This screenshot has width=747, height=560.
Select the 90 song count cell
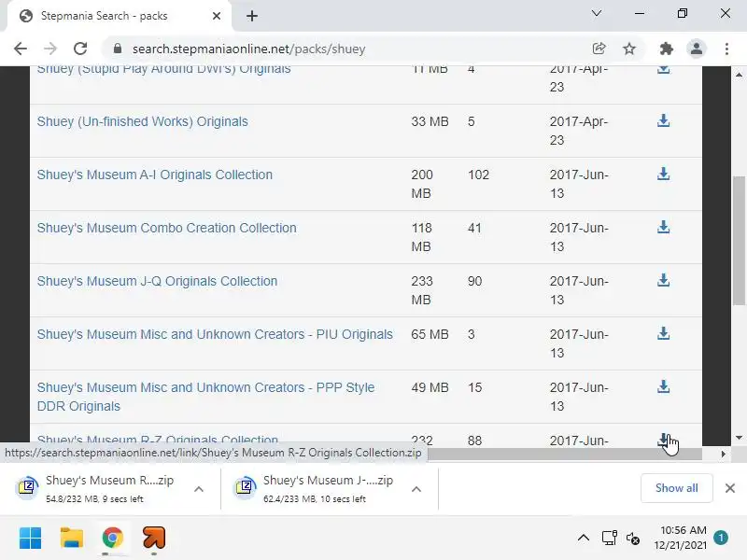(474, 282)
